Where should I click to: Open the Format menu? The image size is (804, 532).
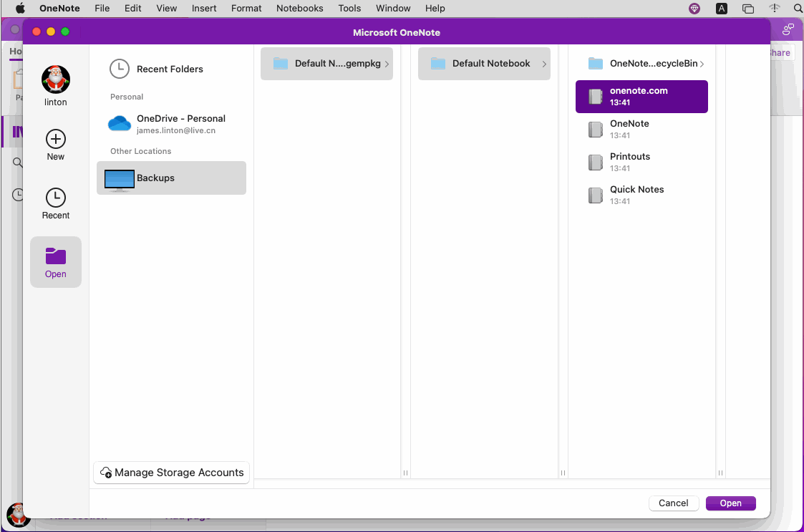[x=246, y=8]
